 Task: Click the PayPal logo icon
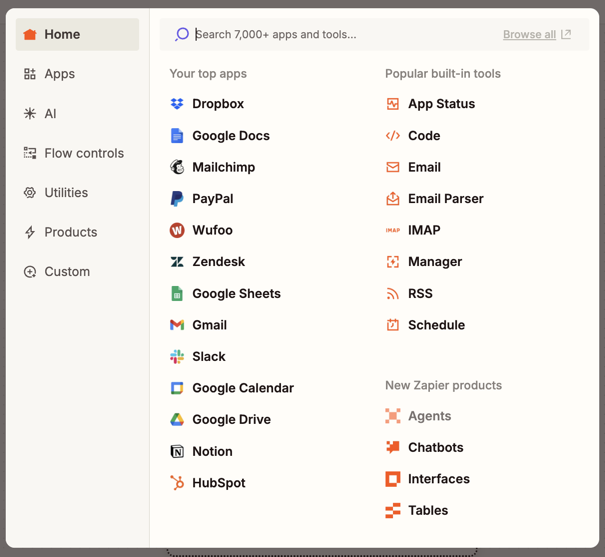point(177,199)
